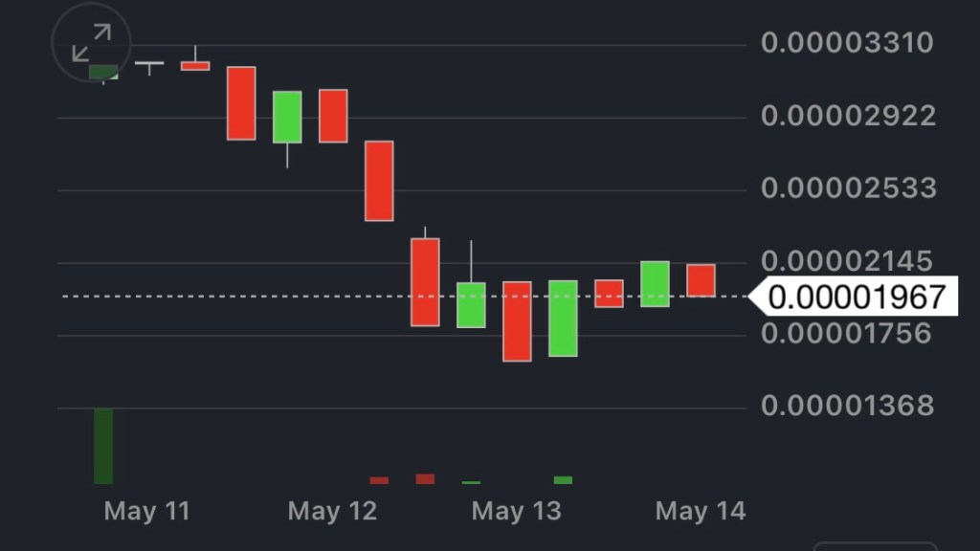Click the 0.00002922 price axis label
This screenshot has height=551, width=980.
point(848,117)
